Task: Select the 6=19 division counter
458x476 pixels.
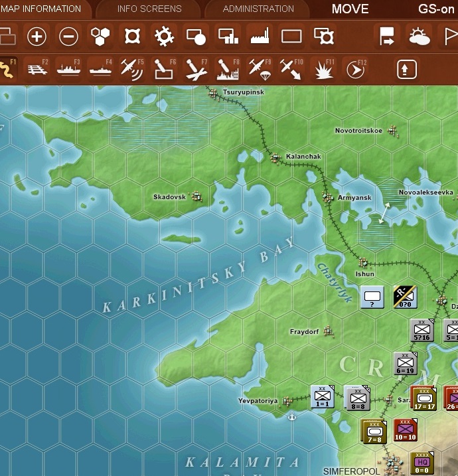Action: 406,363
